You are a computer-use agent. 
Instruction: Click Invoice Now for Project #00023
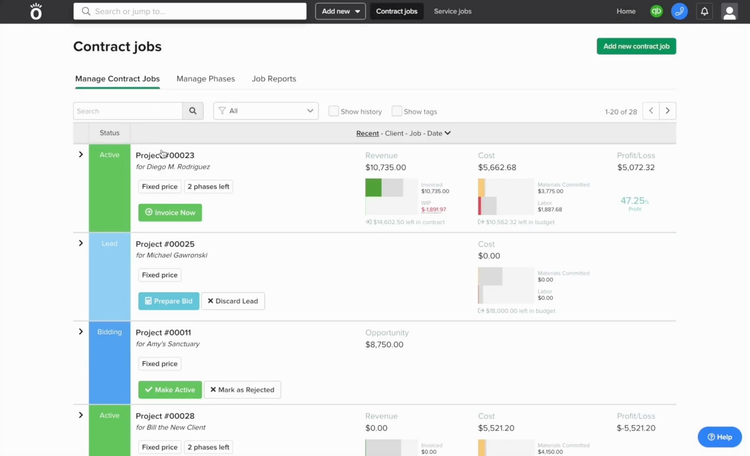[170, 212]
